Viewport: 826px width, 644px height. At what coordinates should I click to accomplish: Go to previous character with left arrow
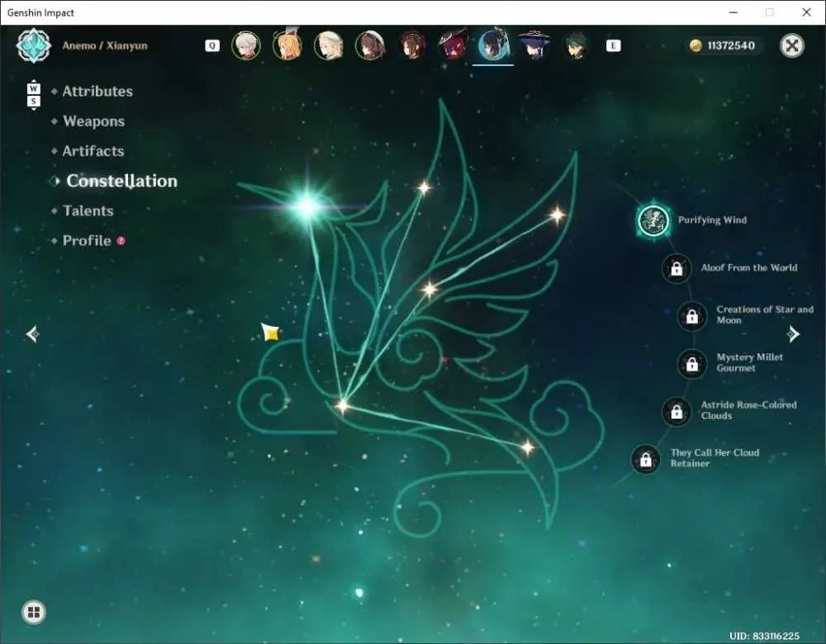[33, 334]
